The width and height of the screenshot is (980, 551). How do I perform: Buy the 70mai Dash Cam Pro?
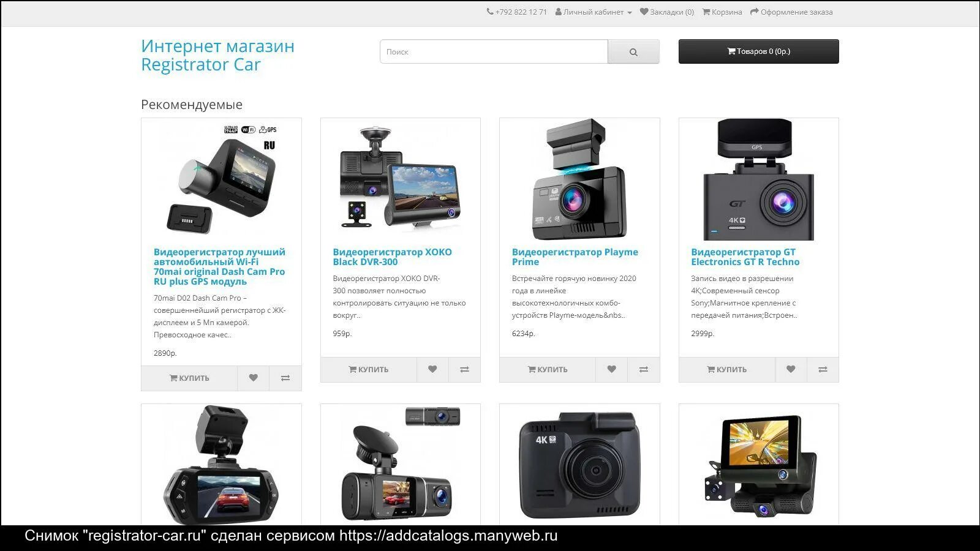[189, 378]
